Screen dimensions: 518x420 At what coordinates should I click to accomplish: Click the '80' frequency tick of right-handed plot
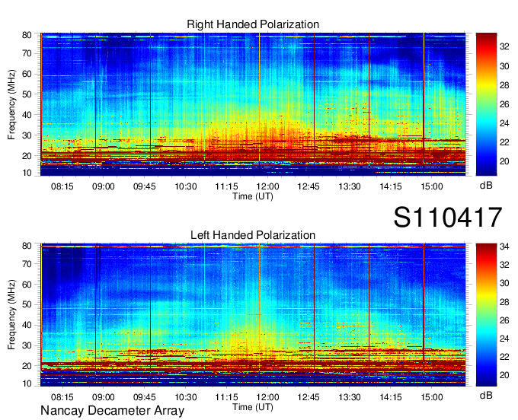point(27,35)
